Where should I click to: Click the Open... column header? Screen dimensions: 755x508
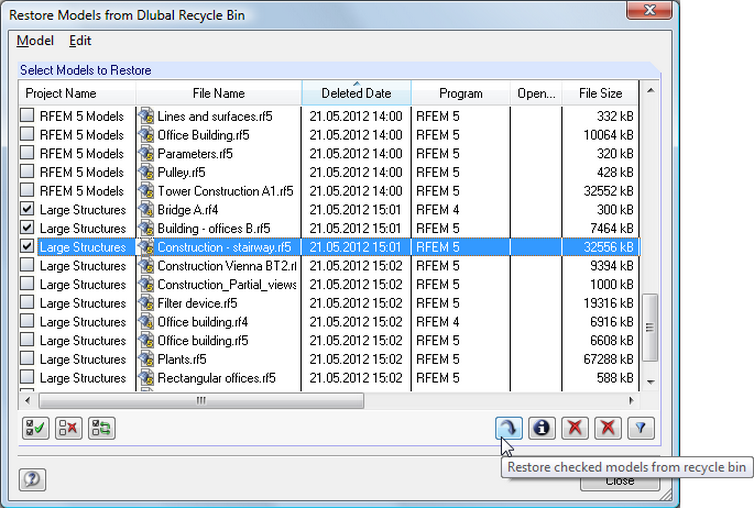536,93
